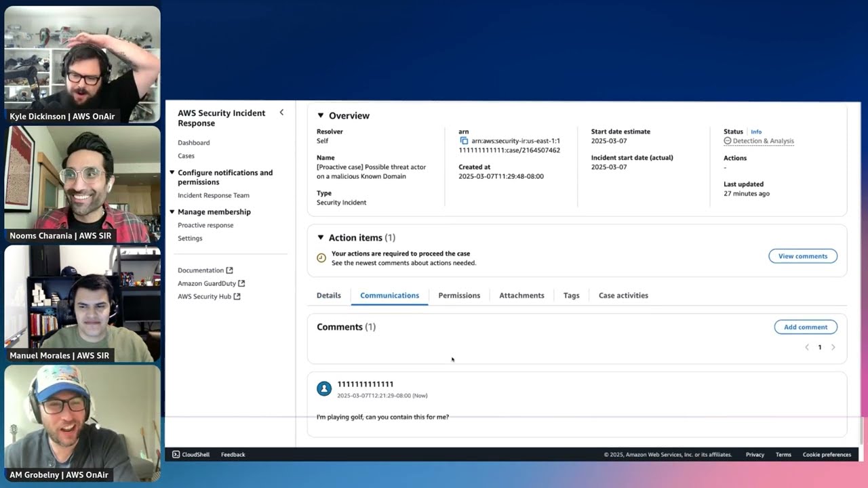The image size is (868, 488).
Task: Click the Comments (1) heading
Action: coord(346,327)
